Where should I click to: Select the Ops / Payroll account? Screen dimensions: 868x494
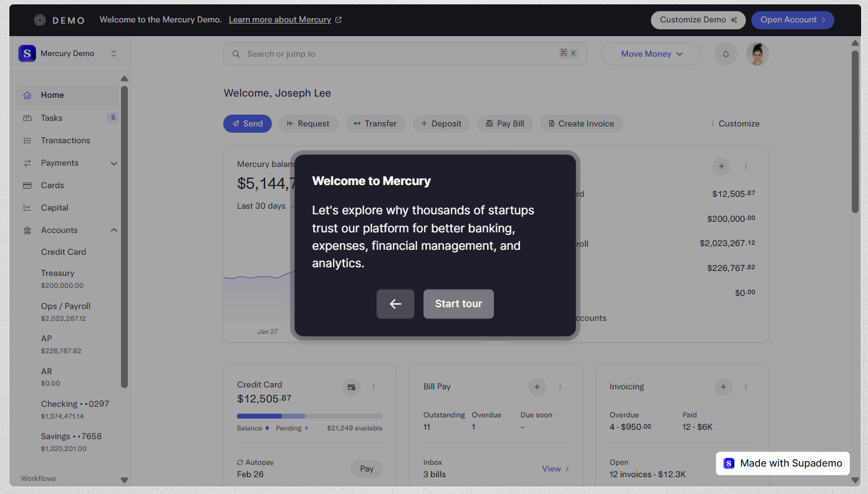pos(66,312)
